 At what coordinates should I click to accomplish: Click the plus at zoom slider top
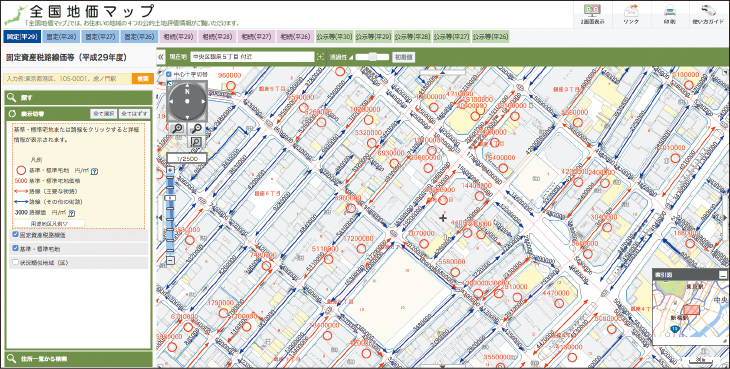(x=170, y=170)
